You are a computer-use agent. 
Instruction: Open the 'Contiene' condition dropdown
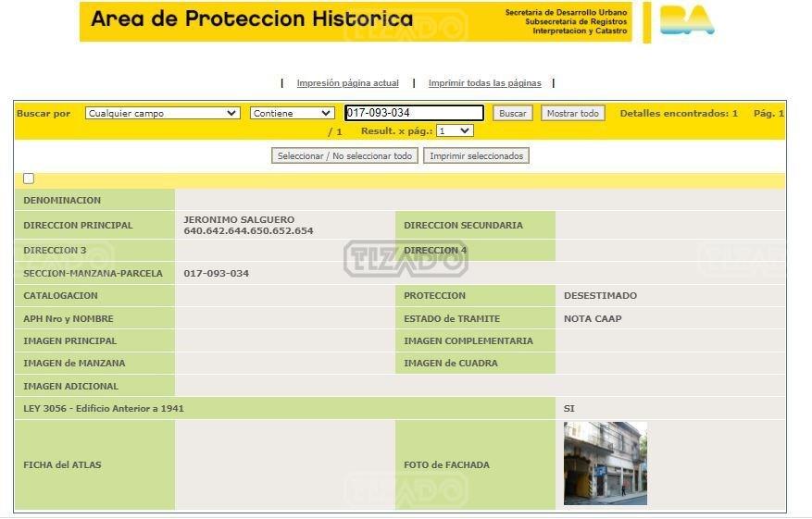[292, 114]
